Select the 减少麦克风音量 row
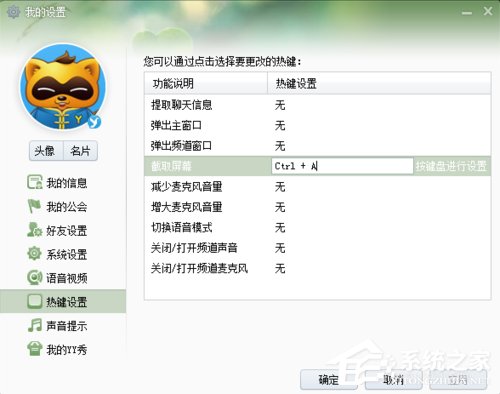Viewport: 500px width, 394px height. [x=317, y=187]
